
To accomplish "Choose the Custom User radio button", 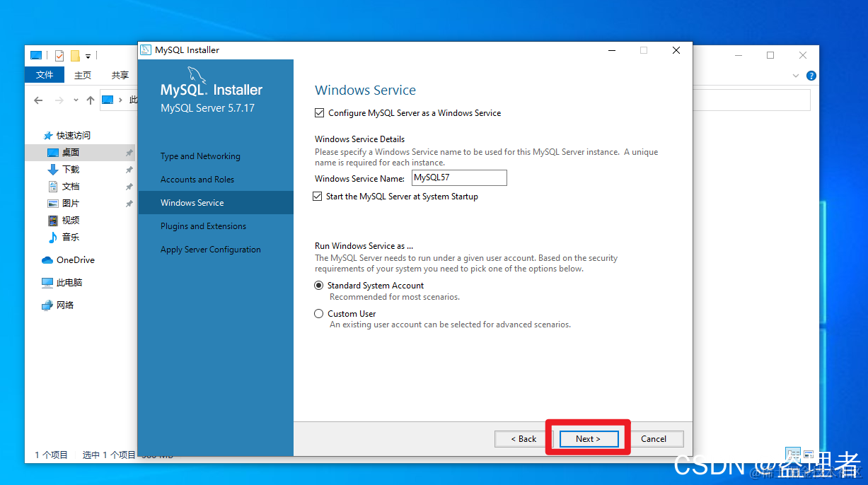I will (319, 314).
